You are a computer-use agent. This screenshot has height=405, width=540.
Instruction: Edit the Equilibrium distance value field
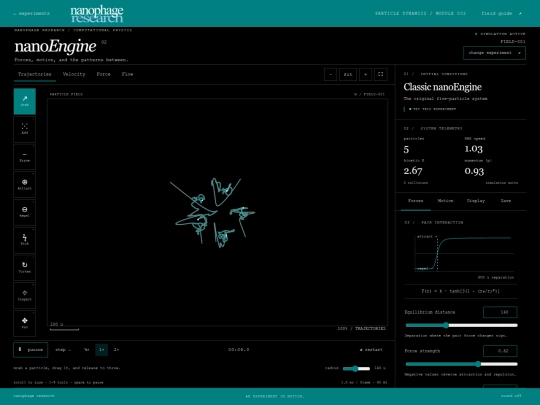(x=500, y=312)
